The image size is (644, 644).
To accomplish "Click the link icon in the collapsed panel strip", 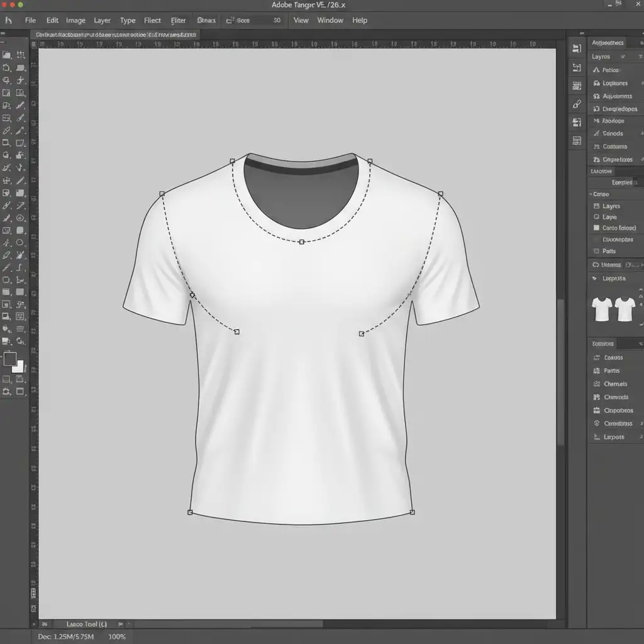I will pos(577,104).
